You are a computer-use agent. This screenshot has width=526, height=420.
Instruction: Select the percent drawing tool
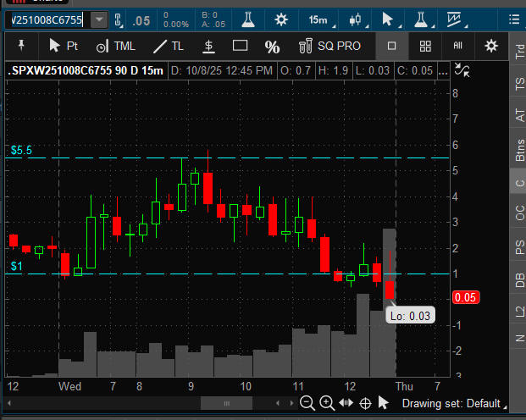[x=272, y=47]
